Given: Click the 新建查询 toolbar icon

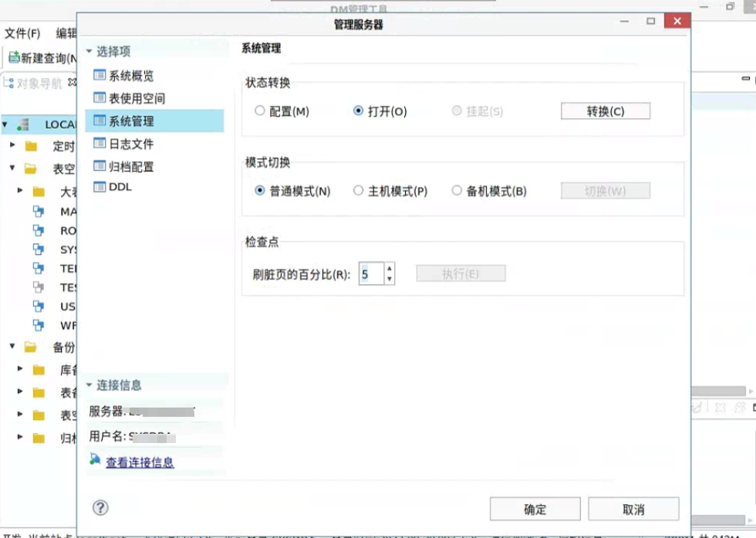Looking at the screenshot, I should coord(14,58).
